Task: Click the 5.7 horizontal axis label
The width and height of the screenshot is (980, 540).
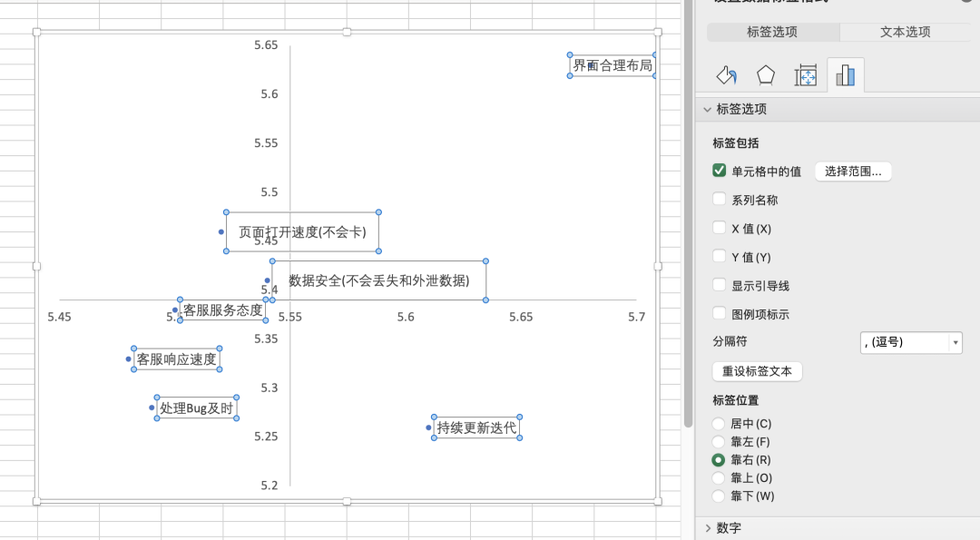Action: pos(636,317)
